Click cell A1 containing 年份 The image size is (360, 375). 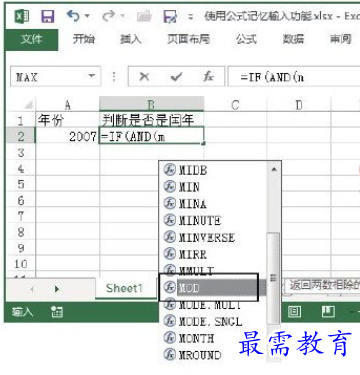click(67, 120)
